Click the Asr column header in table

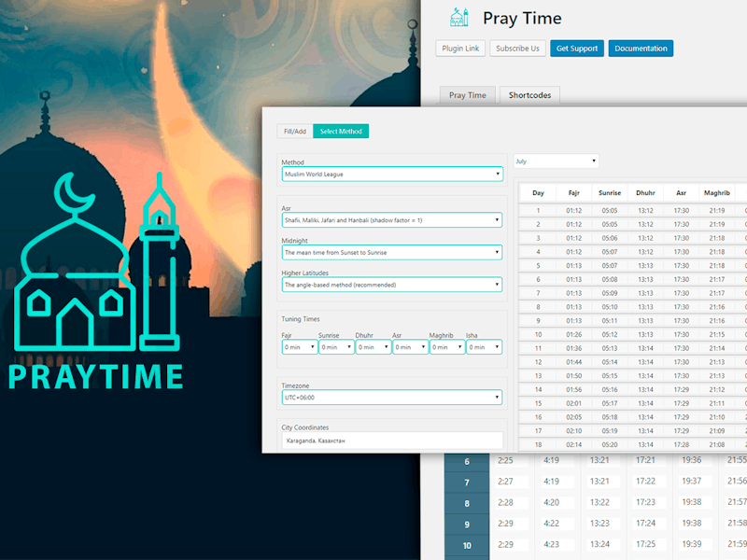(681, 193)
